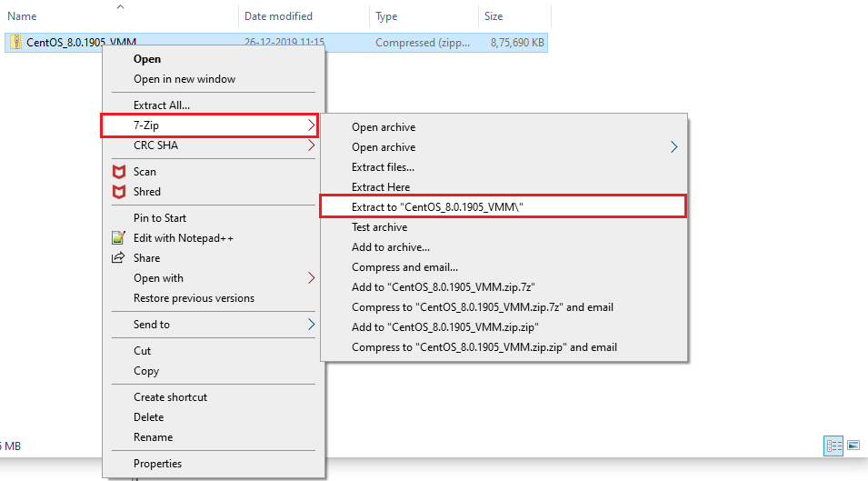
Task: Expand the Open with submenu arrow
Action: (311, 278)
